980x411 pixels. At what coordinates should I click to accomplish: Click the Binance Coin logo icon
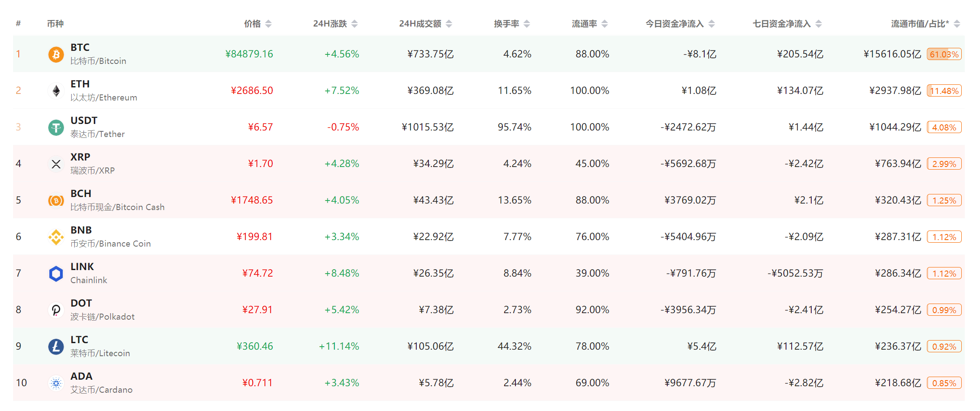click(x=56, y=237)
